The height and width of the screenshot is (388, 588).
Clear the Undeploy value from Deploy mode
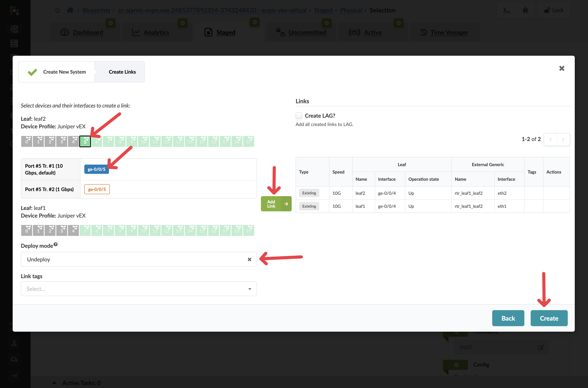pyautogui.click(x=249, y=259)
